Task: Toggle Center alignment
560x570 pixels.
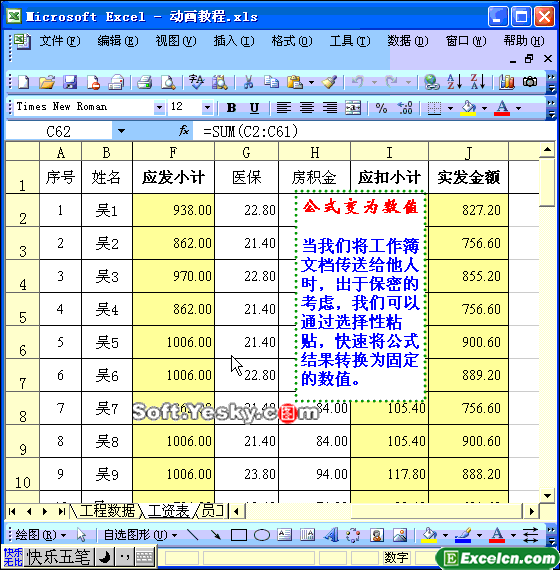Action: [x=307, y=108]
